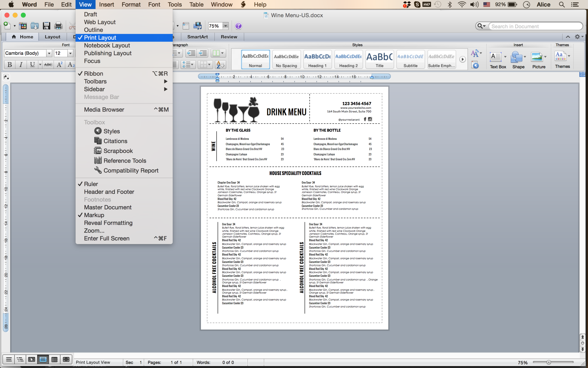Apply the Title style

(x=379, y=59)
